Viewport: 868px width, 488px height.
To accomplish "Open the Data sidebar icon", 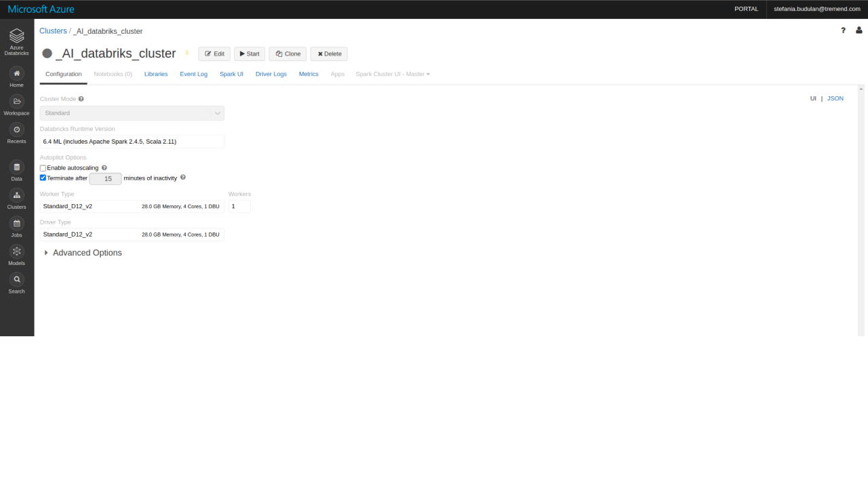I will 17,167.
